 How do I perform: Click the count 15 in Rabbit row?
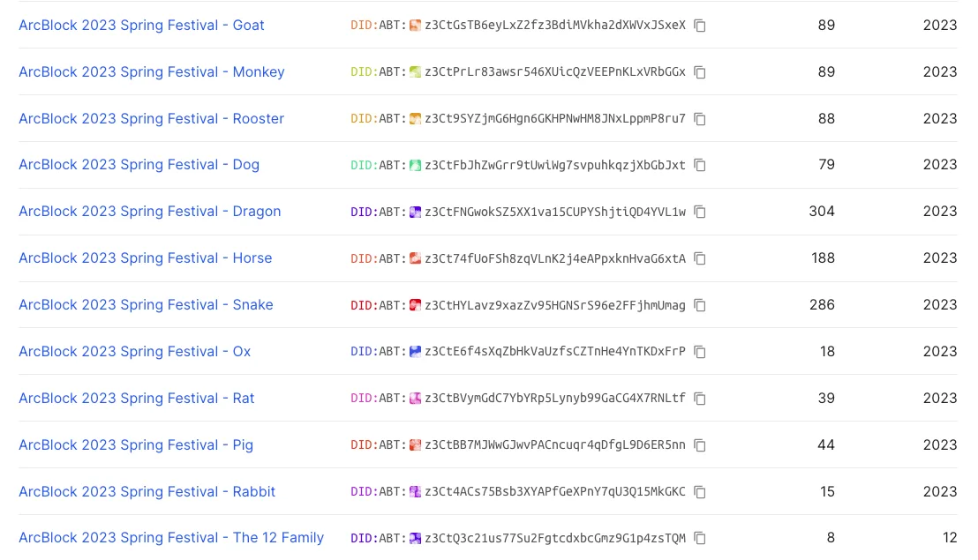pyautogui.click(x=827, y=491)
